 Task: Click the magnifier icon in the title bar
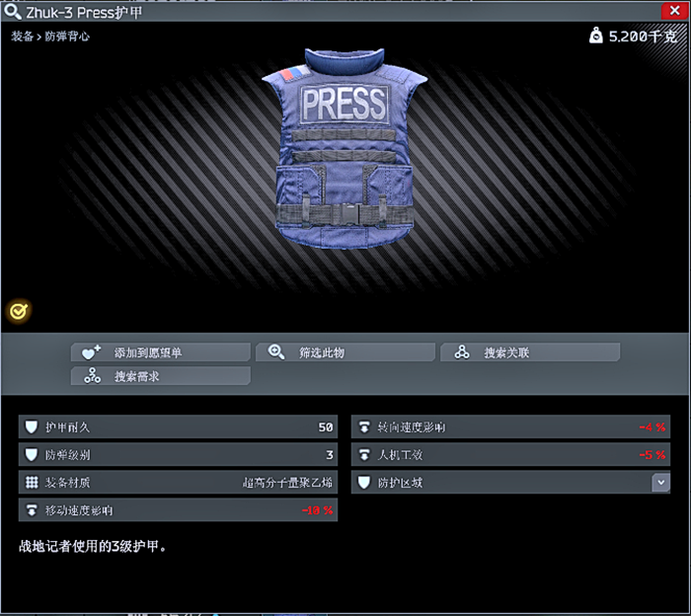click(x=12, y=12)
